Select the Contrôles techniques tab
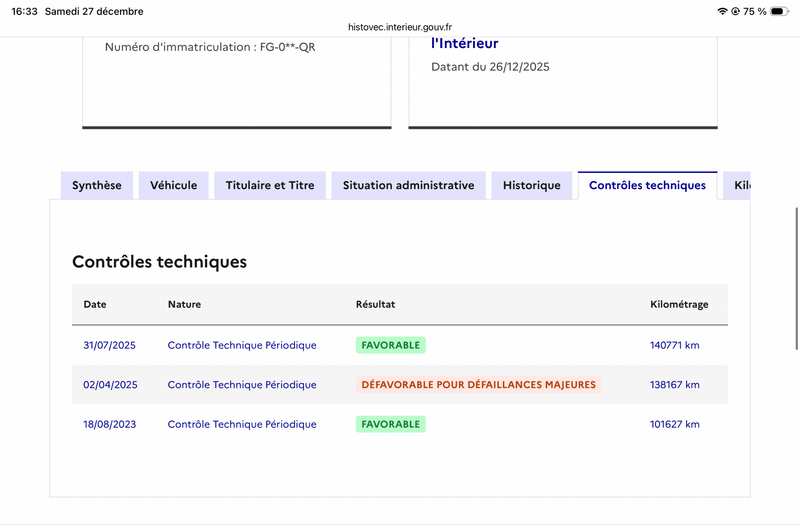The image size is (800, 525). (x=647, y=185)
